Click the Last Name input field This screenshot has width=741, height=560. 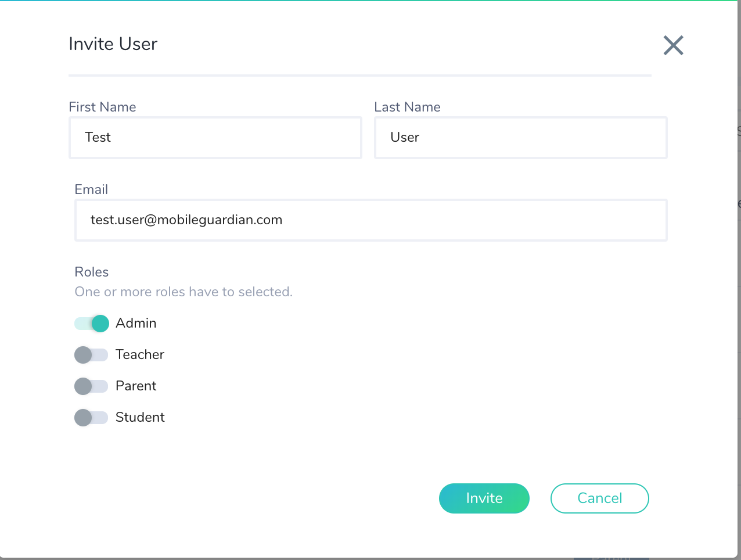pos(521,138)
